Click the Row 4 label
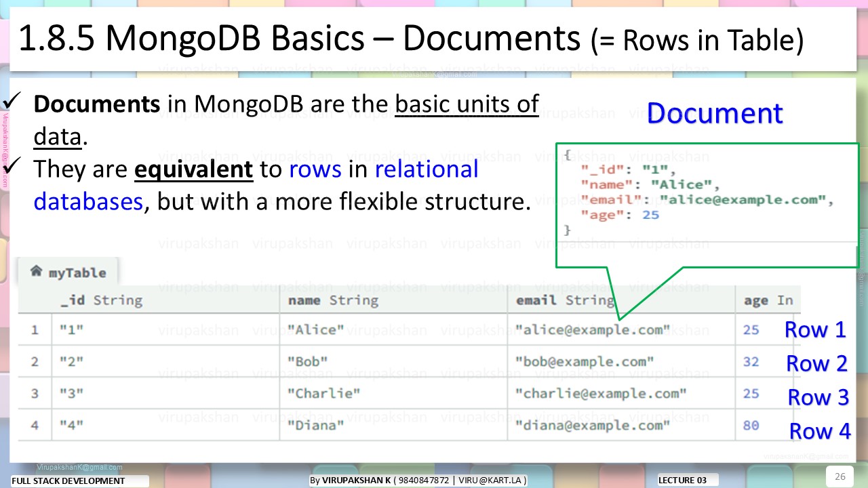Viewport: 868px width, 488px height. [x=819, y=431]
